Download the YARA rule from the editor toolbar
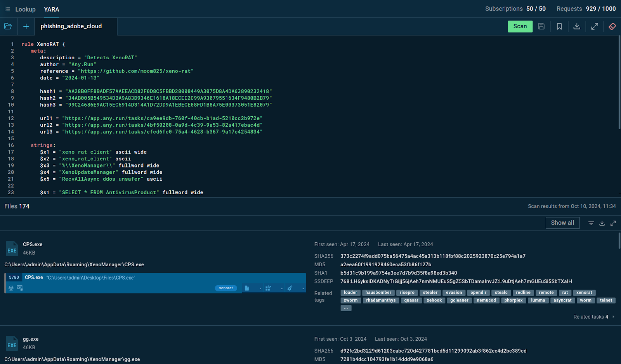The image size is (621, 364). coord(577,26)
